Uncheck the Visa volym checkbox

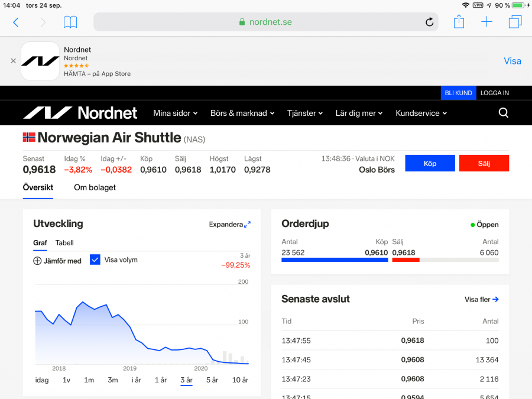[95, 259]
